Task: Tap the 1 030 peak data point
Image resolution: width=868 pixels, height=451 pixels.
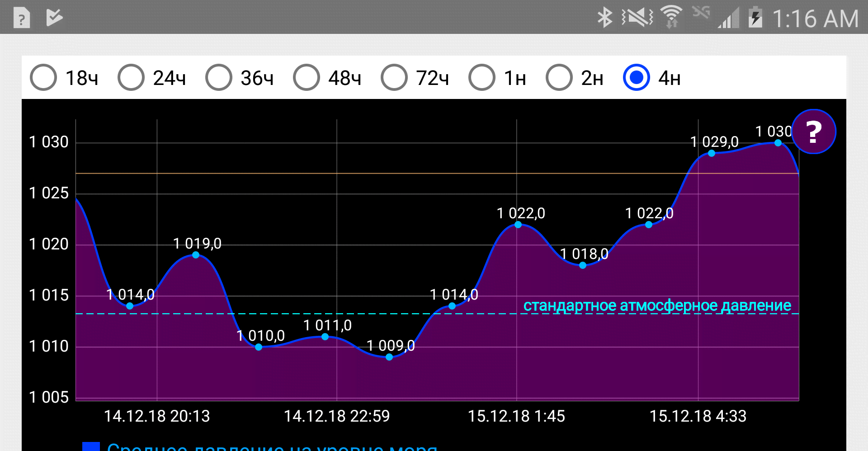Action: point(778,143)
